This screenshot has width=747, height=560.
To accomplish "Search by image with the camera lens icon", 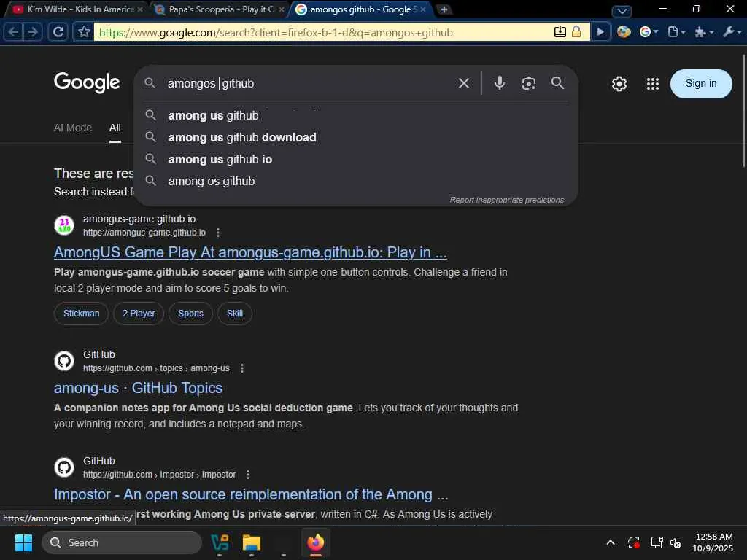I will click(528, 83).
